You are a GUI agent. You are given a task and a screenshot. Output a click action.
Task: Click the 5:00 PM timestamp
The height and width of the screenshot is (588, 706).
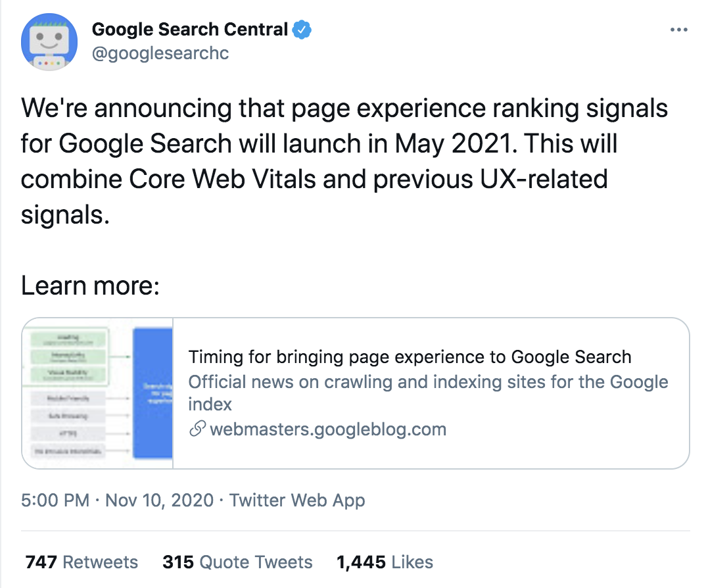pos(55,500)
